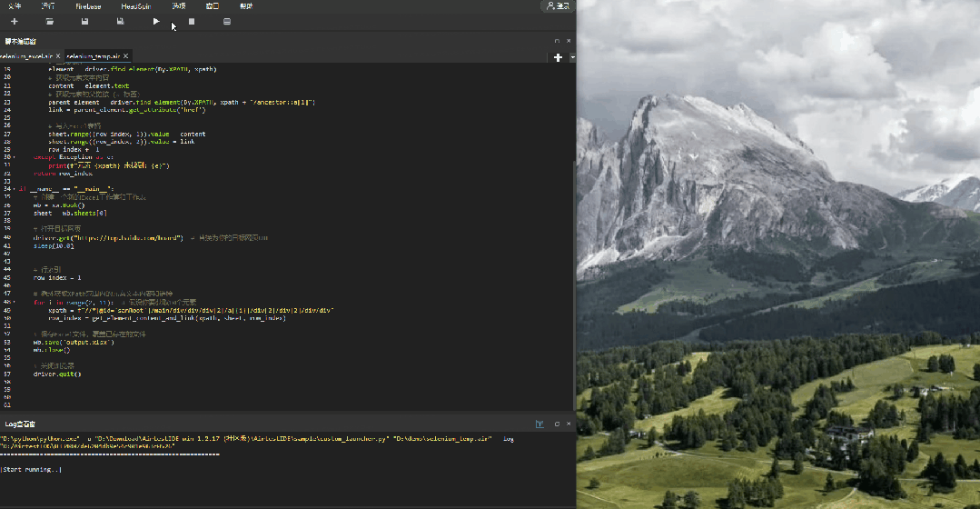Click the python.exe command line in the log
Screen dimensions: 980x509
(x=258, y=439)
